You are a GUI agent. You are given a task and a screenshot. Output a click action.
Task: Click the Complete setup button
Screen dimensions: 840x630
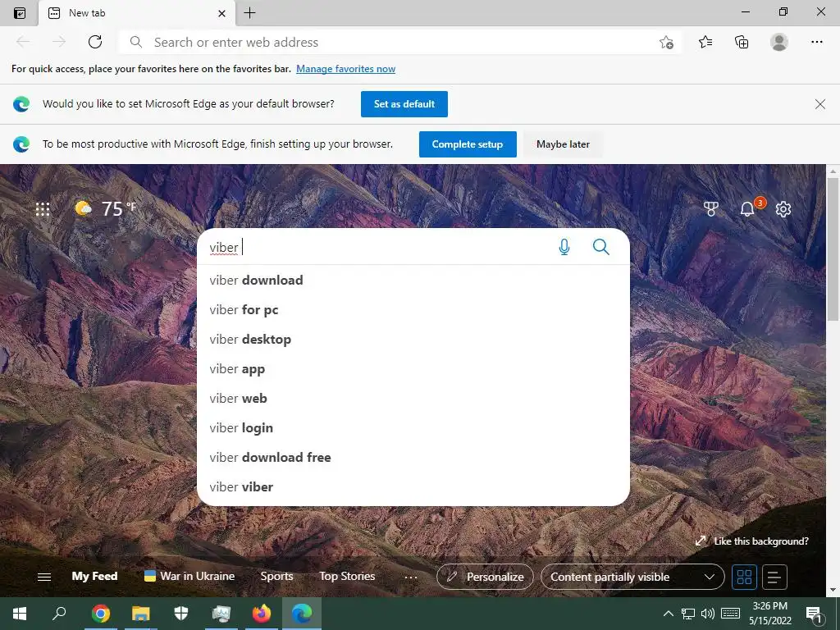[x=468, y=144]
